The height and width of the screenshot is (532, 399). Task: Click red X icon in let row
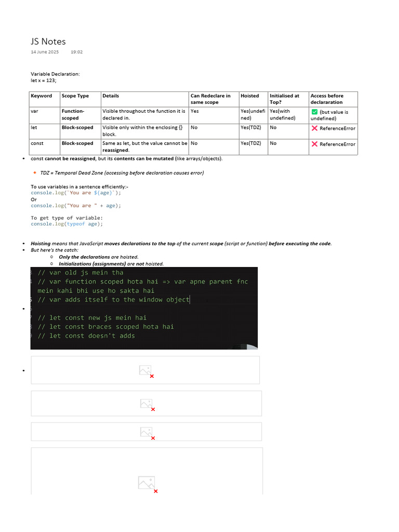[314, 128]
